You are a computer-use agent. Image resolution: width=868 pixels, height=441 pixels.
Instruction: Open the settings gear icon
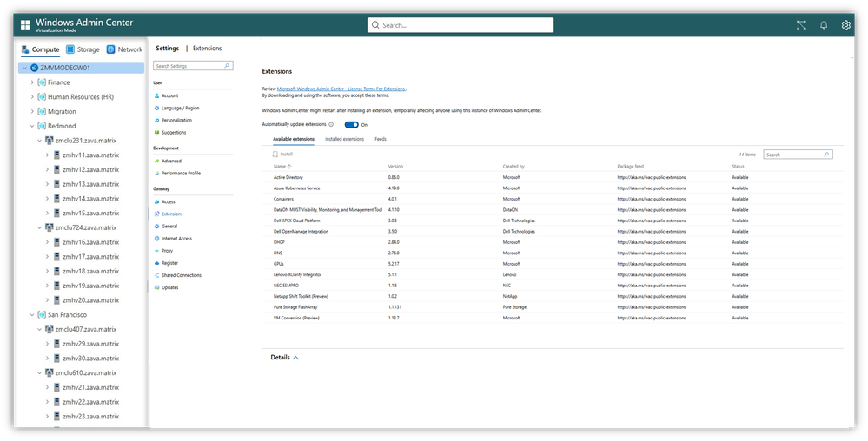pyautogui.click(x=846, y=25)
